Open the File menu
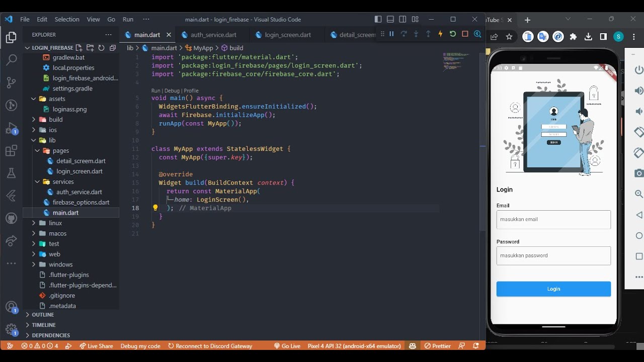This screenshot has height=362, width=644. pyautogui.click(x=25, y=20)
